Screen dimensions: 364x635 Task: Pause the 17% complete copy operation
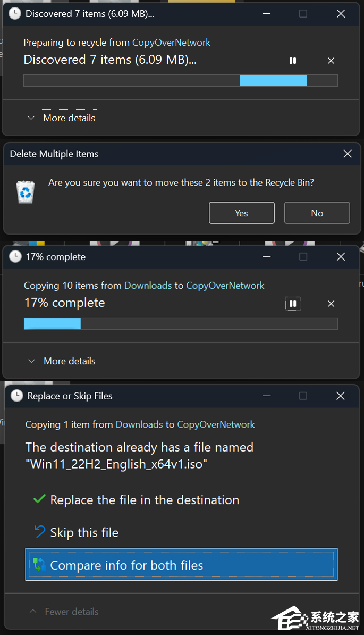pos(292,303)
